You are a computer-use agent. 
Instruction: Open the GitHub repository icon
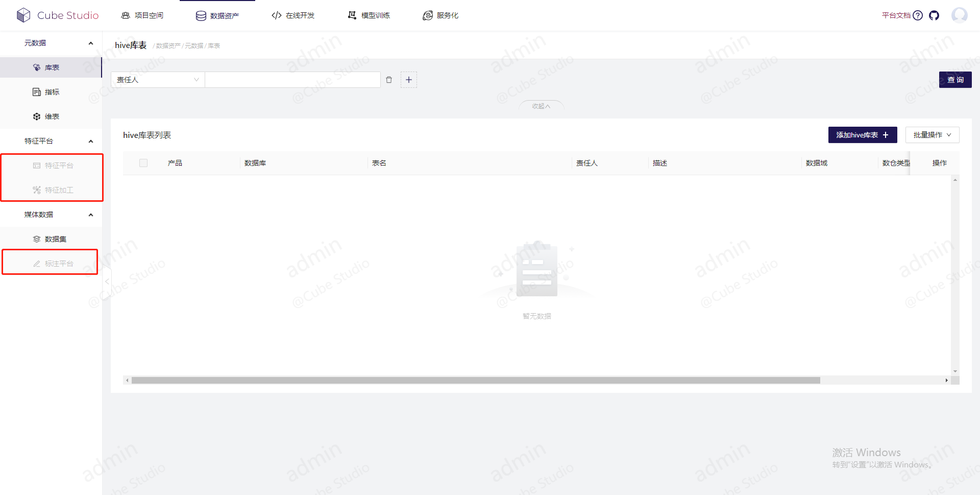pos(934,15)
